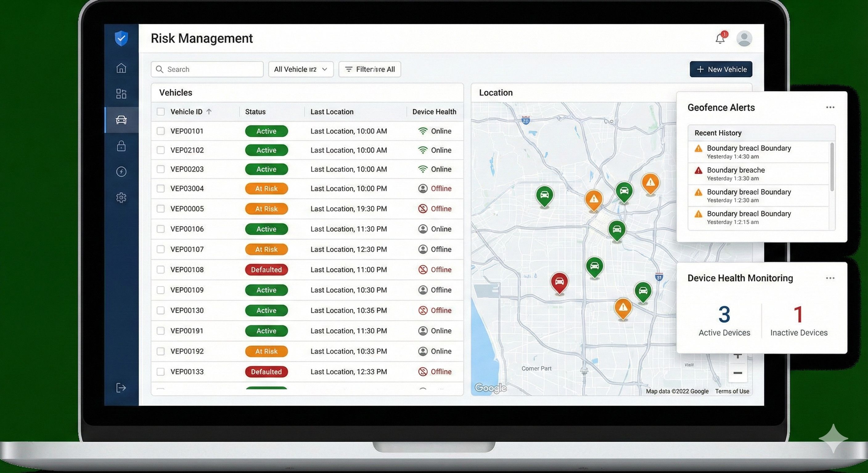868x473 pixels.
Task: Open the Geofence Alerts options menu
Action: (x=830, y=107)
